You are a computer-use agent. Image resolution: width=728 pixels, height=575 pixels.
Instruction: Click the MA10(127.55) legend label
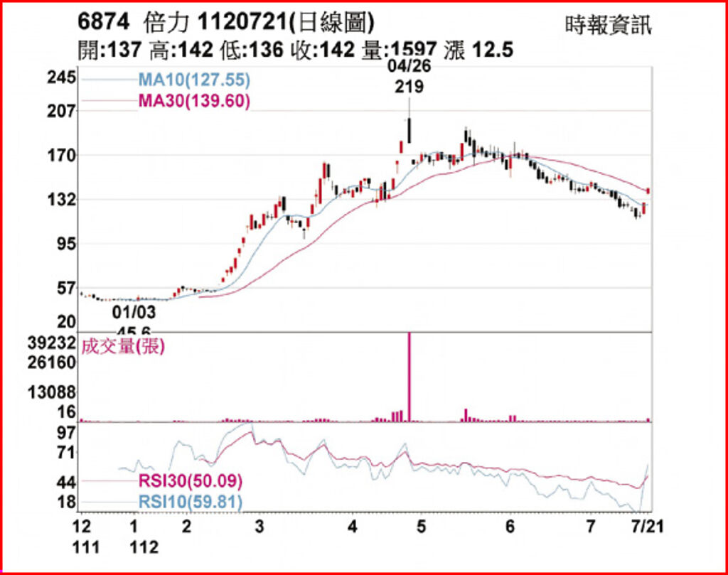(193, 80)
